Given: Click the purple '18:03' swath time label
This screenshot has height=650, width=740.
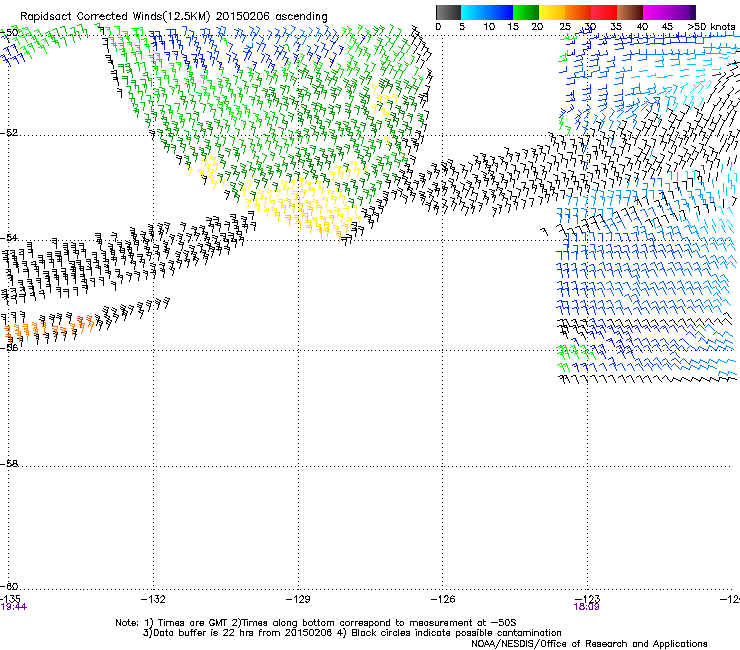Looking at the screenshot, I should 586,607.
